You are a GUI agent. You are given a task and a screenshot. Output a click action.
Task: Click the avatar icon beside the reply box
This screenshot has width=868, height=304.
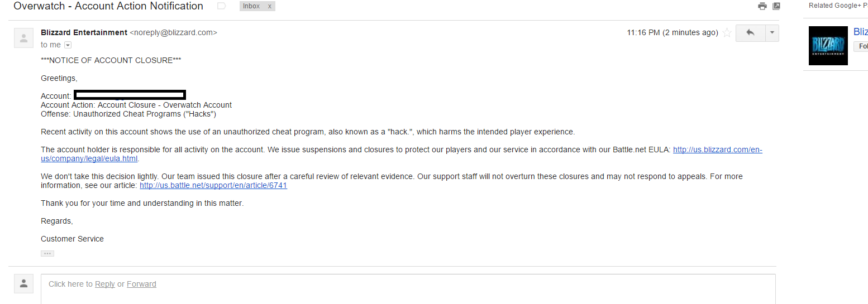coord(23,284)
